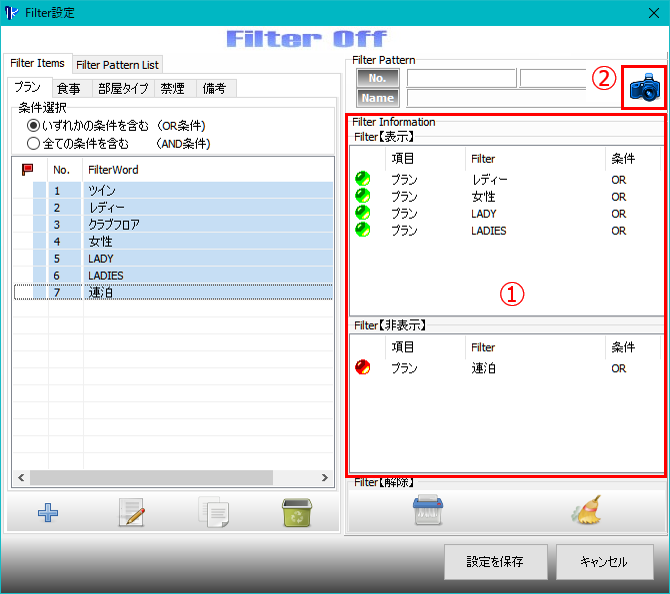Click the green recycle bin delete icon
Image resolution: width=670 pixels, height=594 pixels.
[x=296, y=513]
